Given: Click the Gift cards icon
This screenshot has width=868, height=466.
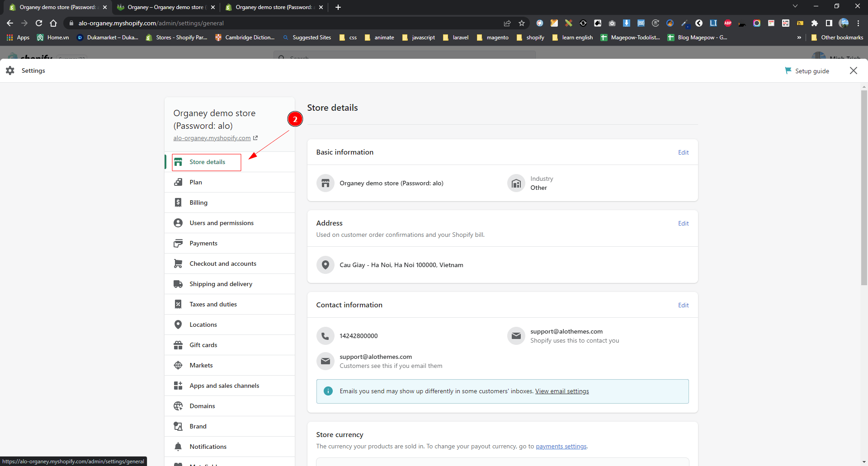Looking at the screenshot, I should click(x=178, y=345).
